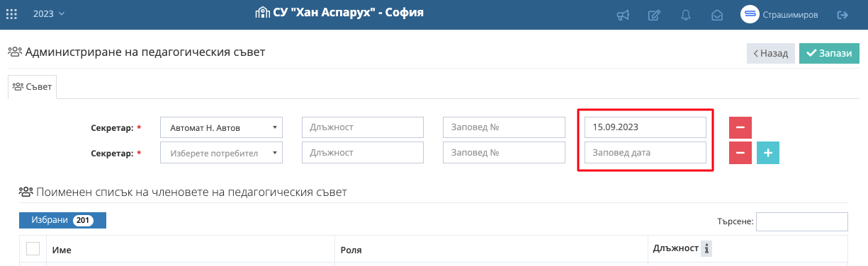Viewport: 868px width, 266px height.
Task: Click the Запази save button
Action: (829, 53)
